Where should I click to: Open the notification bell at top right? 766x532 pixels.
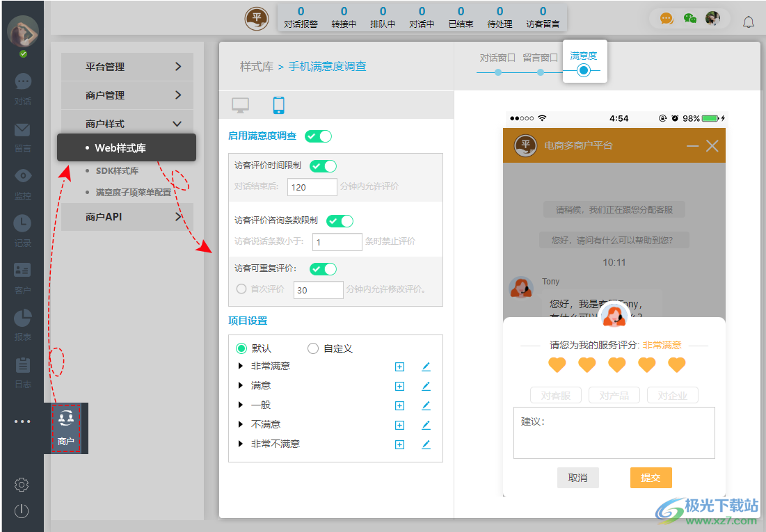pyautogui.click(x=747, y=22)
